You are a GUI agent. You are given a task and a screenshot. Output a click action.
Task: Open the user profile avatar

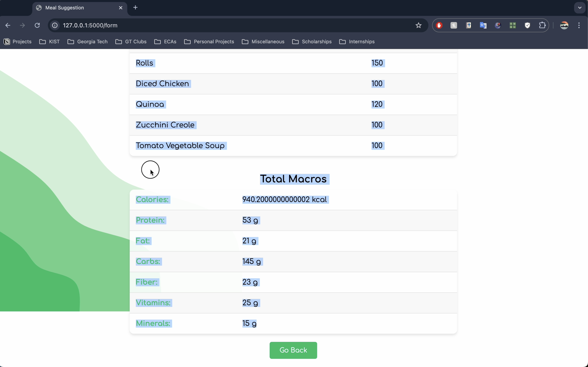pyautogui.click(x=564, y=25)
